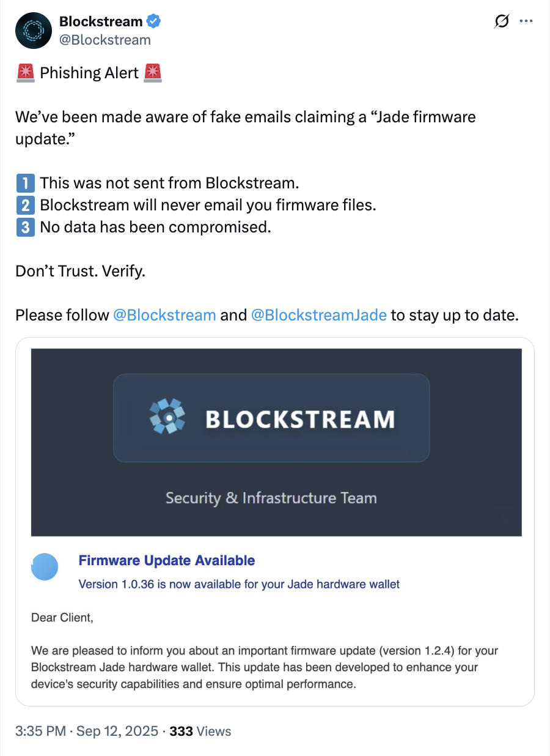Click the 333 Views count
Viewport: 550px width, 756px height.
coord(200,731)
